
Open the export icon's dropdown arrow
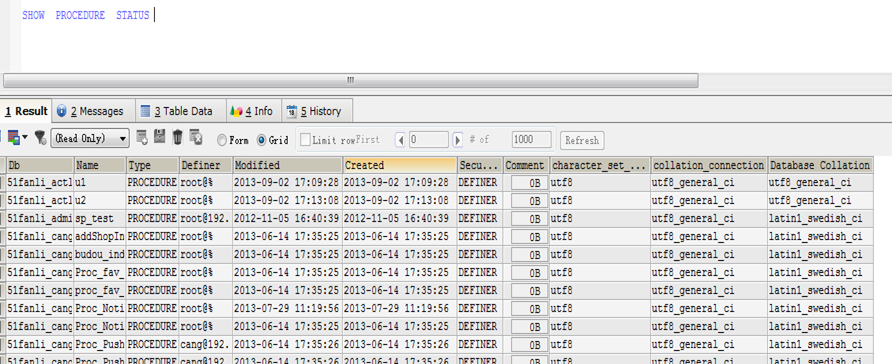point(24,138)
